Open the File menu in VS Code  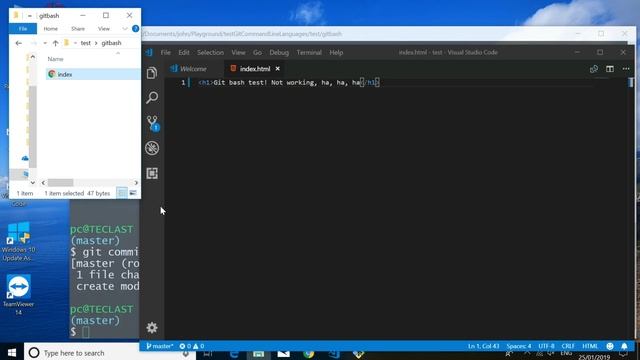tap(165, 52)
